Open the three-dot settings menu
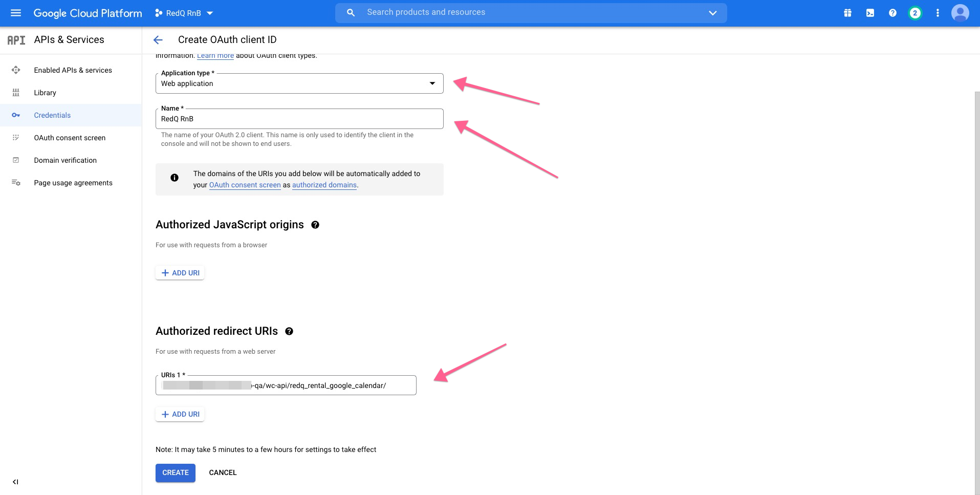The image size is (980, 495). point(938,13)
